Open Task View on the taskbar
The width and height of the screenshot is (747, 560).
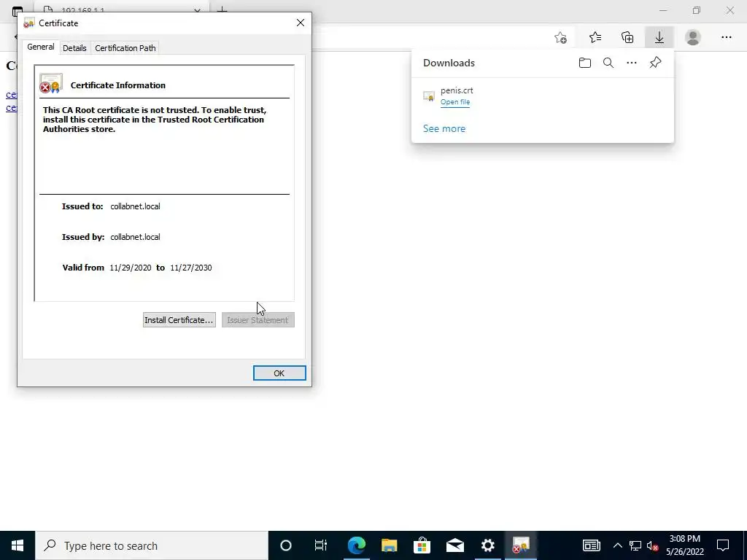pyautogui.click(x=321, y=545)
